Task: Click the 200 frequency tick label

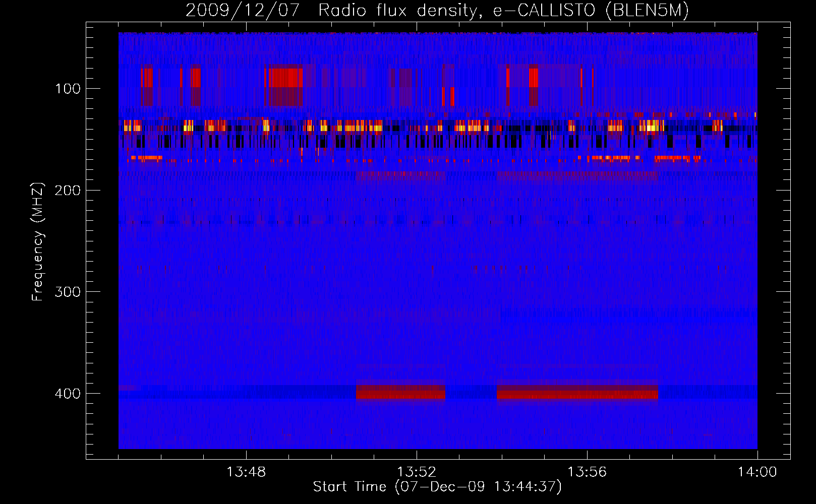Action: click(68, 190)
